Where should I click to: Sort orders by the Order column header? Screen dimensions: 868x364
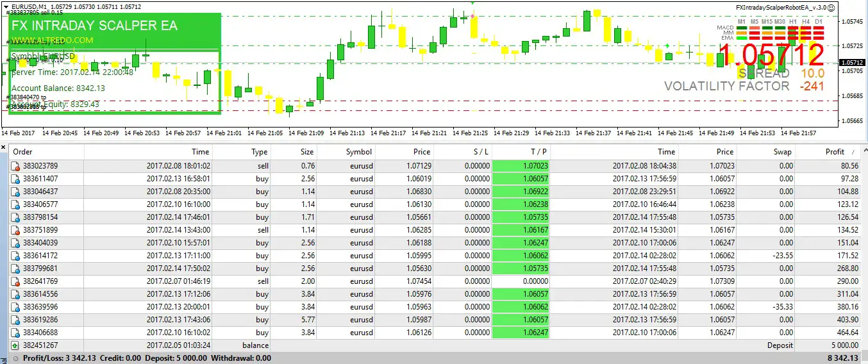(23, 152)
